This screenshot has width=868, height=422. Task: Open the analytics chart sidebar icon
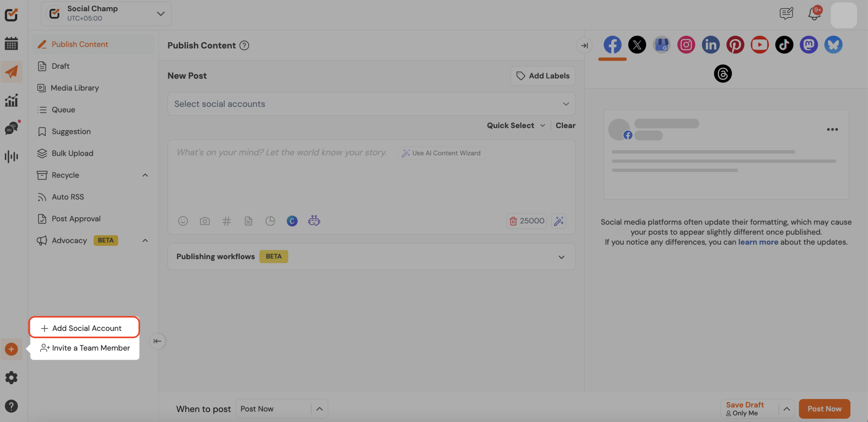[x=11, y=101]
